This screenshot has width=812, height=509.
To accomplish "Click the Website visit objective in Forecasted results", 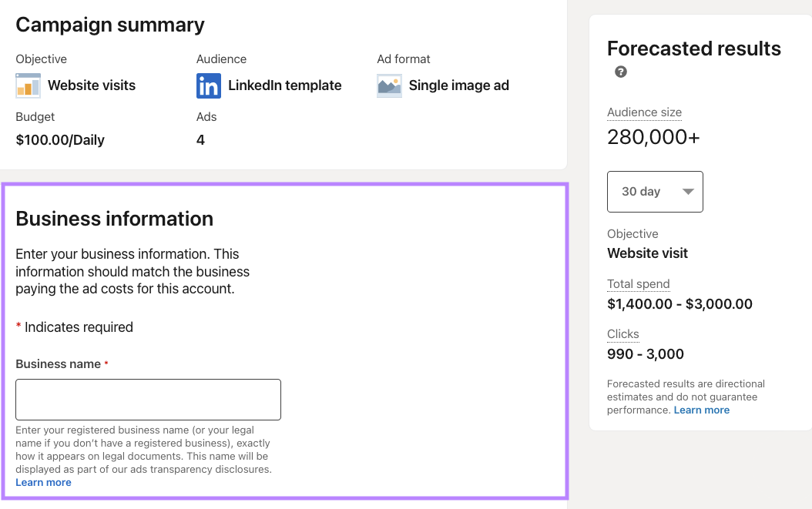I will tap(647, 253).
